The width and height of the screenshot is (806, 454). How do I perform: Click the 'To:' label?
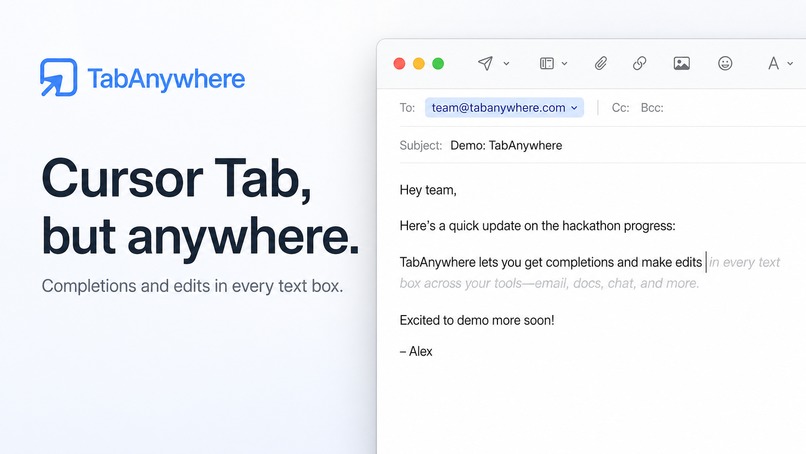[407, 108]
